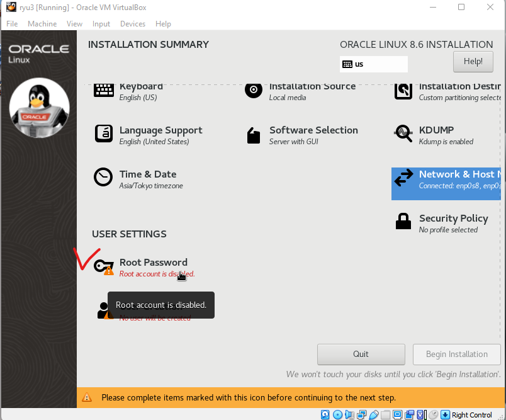506x420 pixels.
Task: Click the VirtualBox window title icon
Action: 11,7
